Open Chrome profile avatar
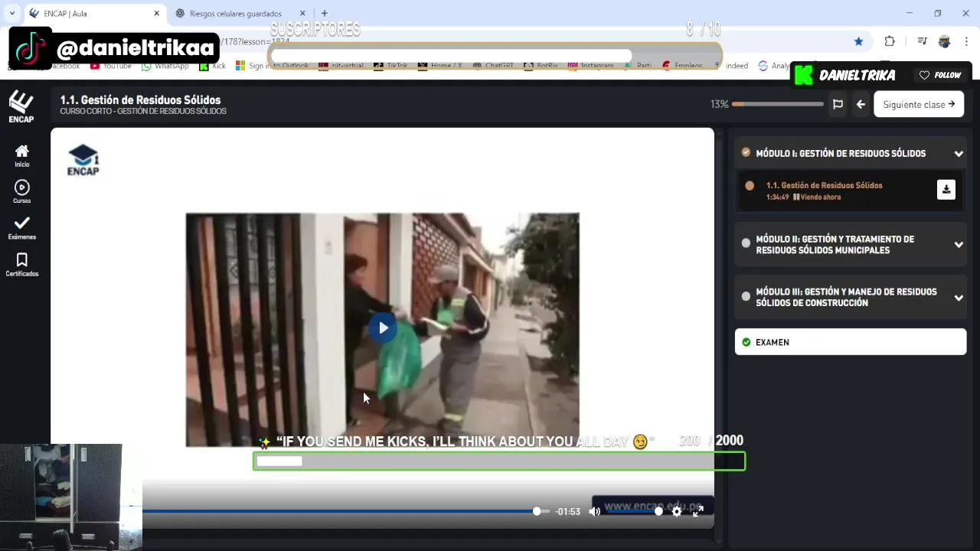The image size is (980, 551). point(944,41)
